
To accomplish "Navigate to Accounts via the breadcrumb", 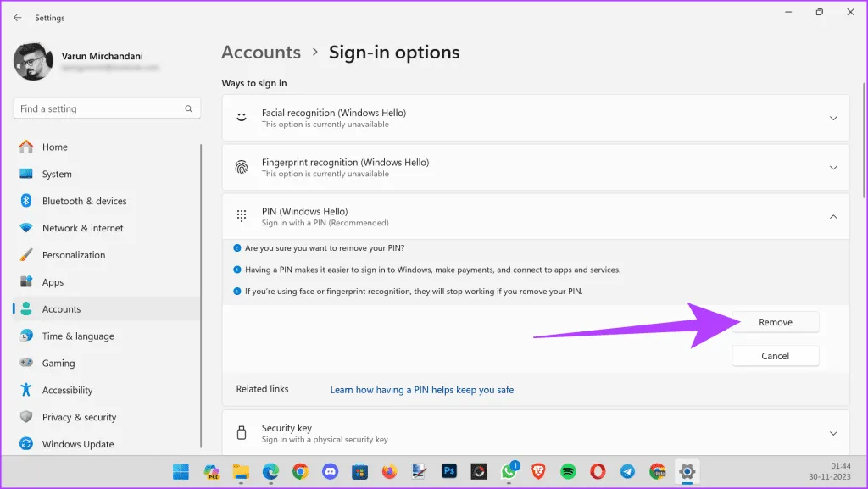I will pyautogui.click(x=261, y=53).
